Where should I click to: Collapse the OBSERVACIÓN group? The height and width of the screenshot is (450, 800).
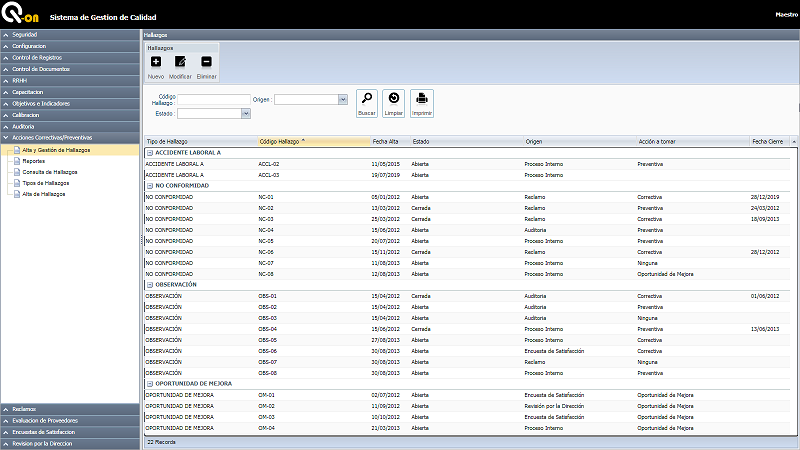tap(148, 284)
